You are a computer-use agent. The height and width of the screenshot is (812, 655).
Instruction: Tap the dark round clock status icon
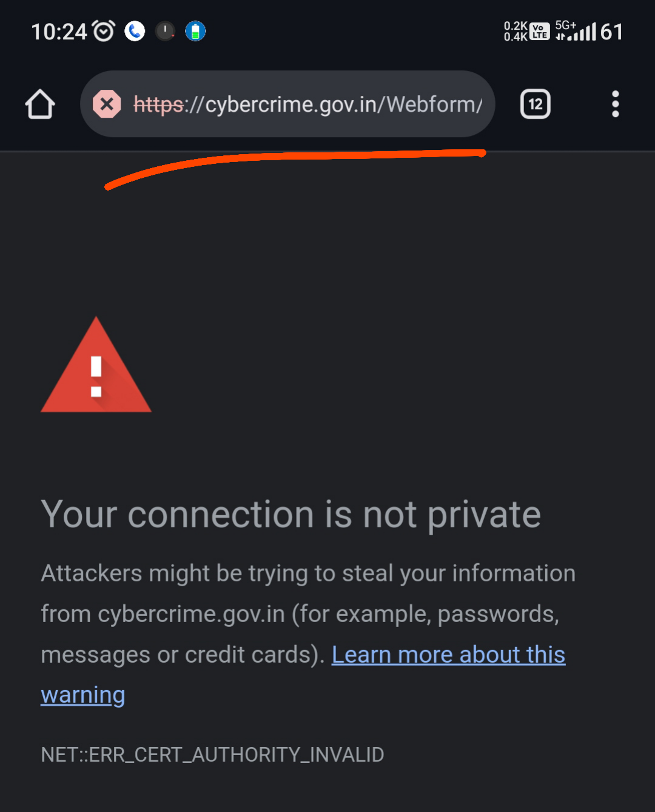(x=165, y=31)
